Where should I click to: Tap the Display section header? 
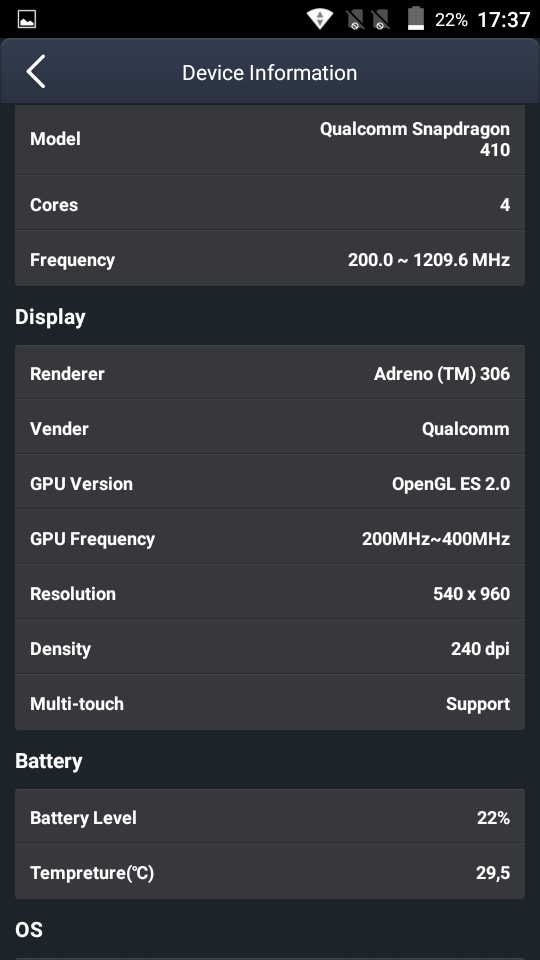pos(50,317)
